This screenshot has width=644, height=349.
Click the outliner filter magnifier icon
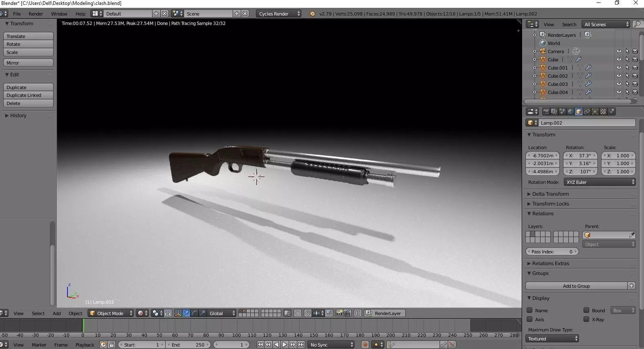click(x=637, y=25)
